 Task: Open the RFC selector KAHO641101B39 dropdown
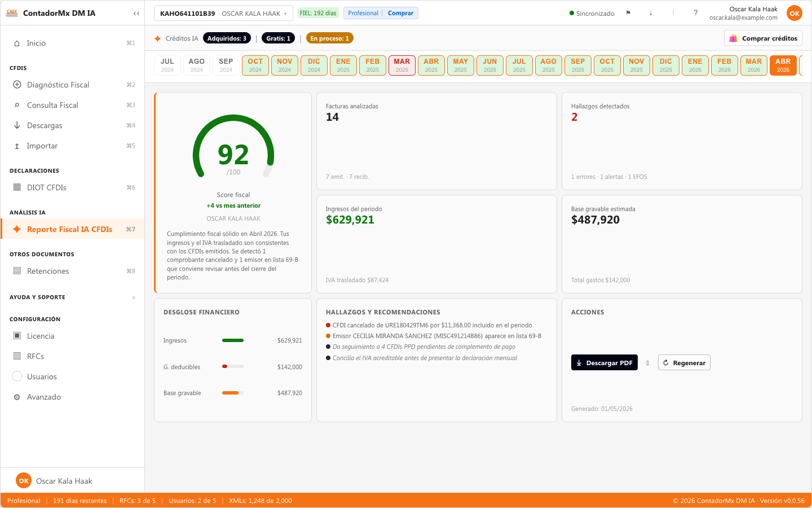[223, 13]
